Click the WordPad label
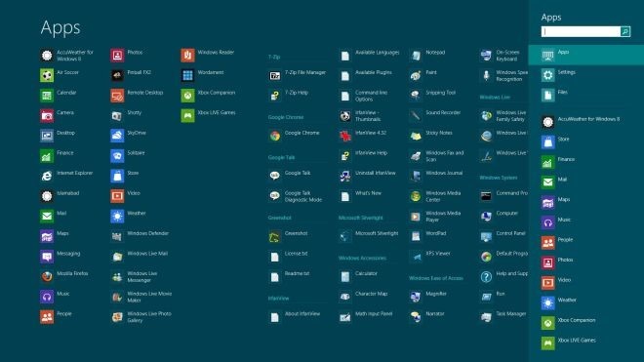The width and height of the screenshot is (644, 362). pos(436,233)
